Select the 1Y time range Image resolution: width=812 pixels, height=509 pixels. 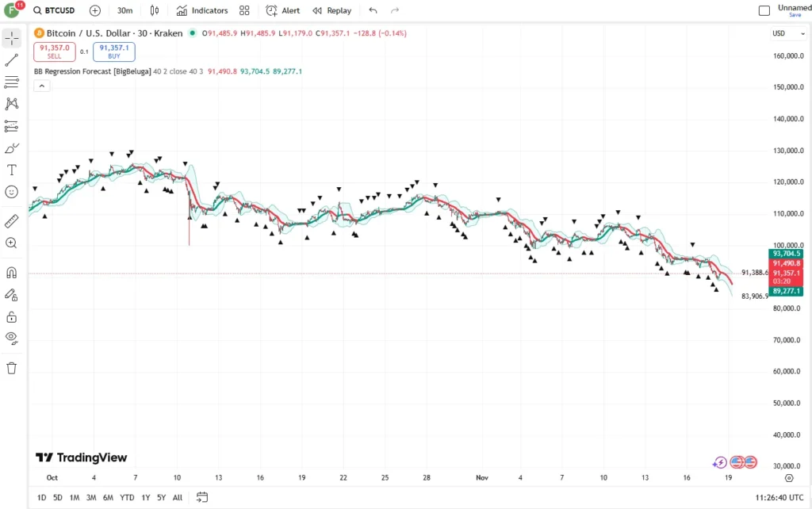146,498
